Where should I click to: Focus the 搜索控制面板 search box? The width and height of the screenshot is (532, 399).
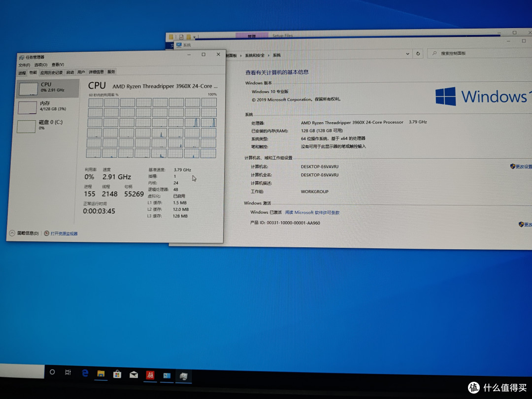point(479,53)
